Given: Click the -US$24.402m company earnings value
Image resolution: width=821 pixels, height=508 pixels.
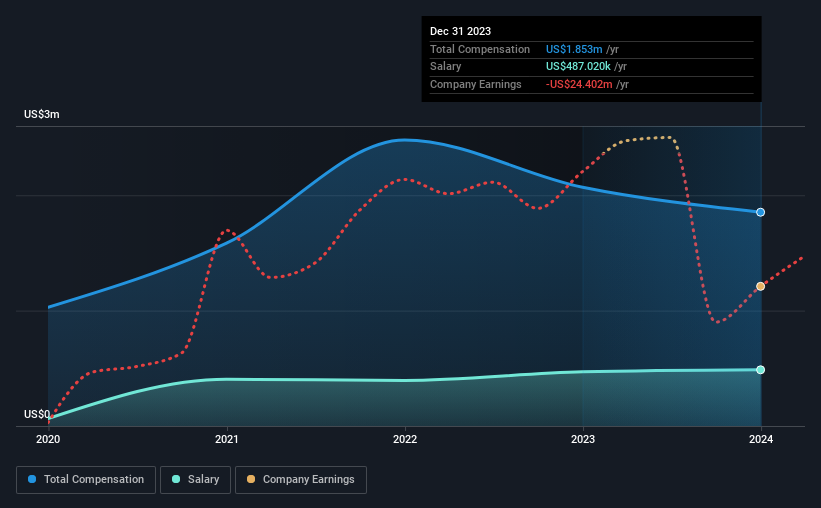Looking at the screenshot, I should 579,84.
